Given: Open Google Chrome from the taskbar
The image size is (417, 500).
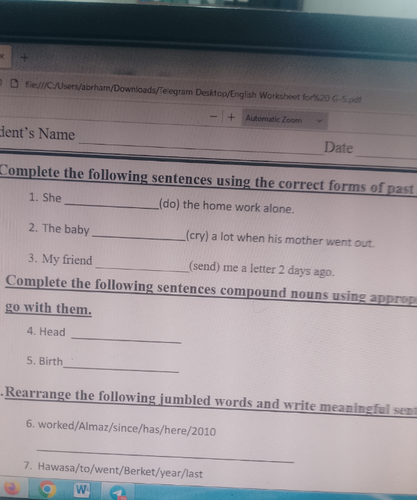Looking at the screenshot, I should [47, 490].
